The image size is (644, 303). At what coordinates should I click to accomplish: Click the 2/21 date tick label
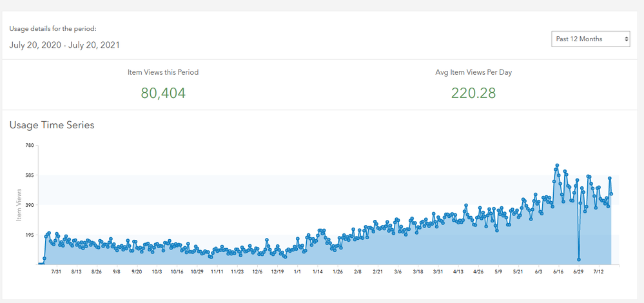[378, 272]
